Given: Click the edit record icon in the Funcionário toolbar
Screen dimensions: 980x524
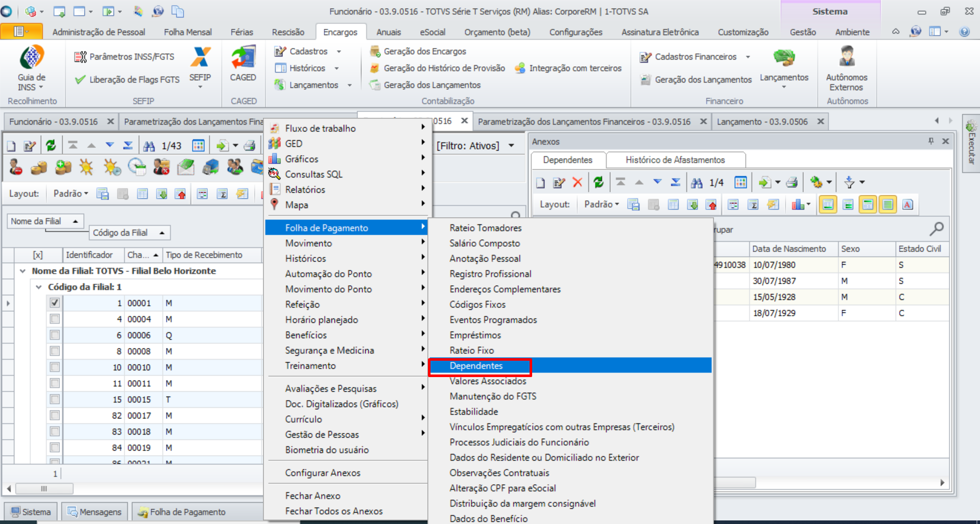Looking at the screenshot, I should (x=30, y=146).
